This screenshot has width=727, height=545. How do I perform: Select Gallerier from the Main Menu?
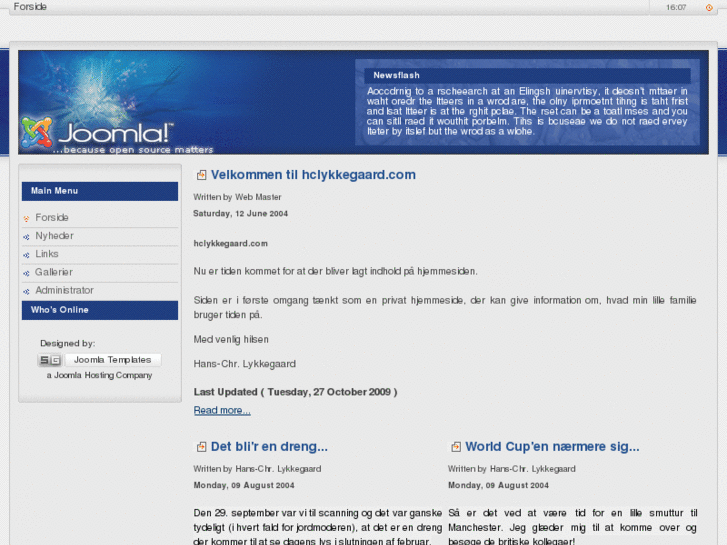(54, 272)
